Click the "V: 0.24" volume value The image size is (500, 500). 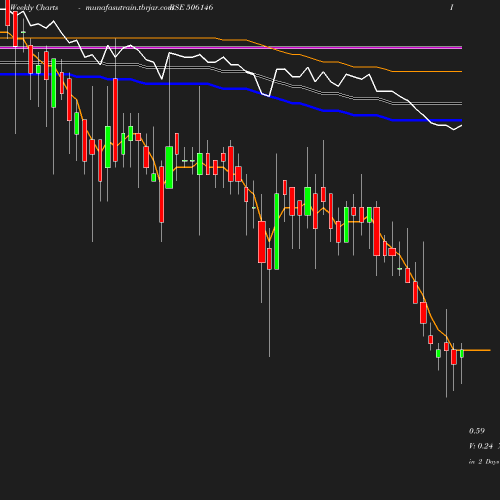coord(481,446)
